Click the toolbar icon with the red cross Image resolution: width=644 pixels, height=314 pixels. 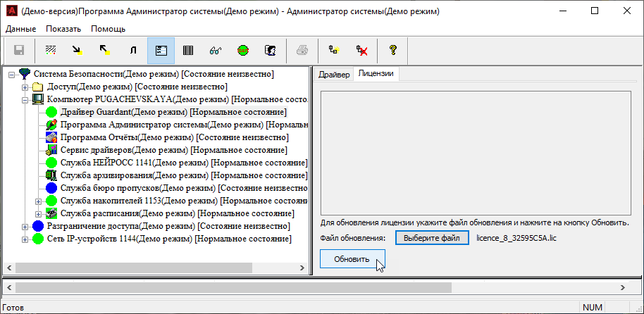pos(362,50)
